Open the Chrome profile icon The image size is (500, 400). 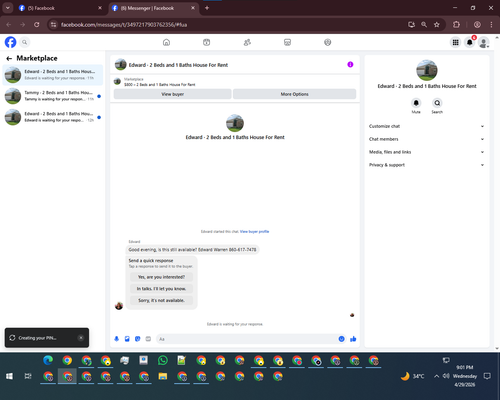[x=477, y=25]
